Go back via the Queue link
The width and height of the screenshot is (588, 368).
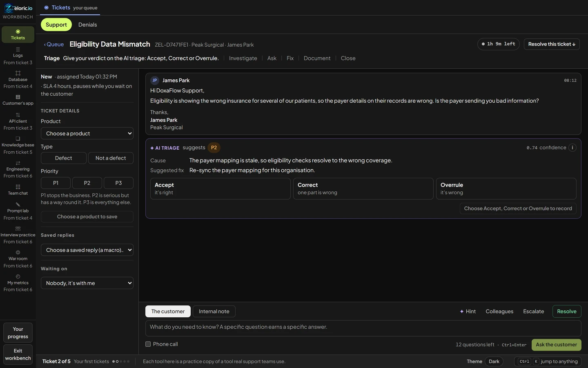pos(54,45)
